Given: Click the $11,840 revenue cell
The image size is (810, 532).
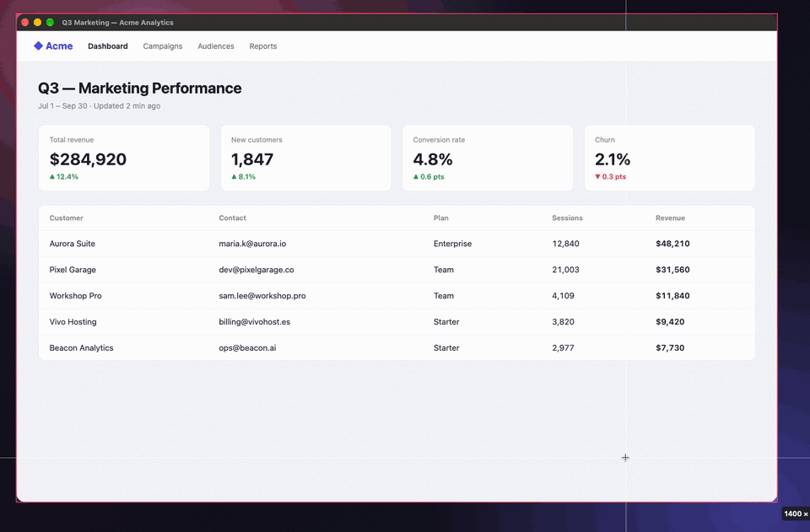Looking at the screenshot, I should (672, 296).
